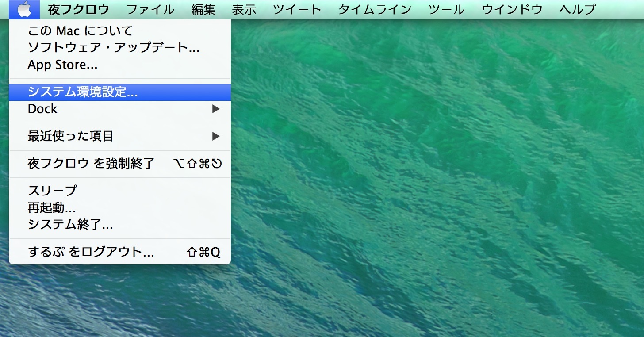
Task: Select システム終了… menu item
Action: click(120, 225)
